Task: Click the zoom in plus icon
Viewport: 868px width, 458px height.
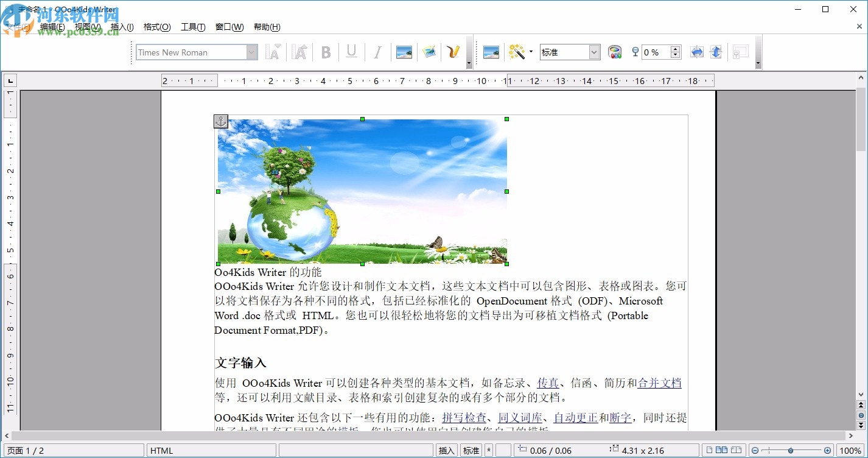Action: tap(827, 451)
